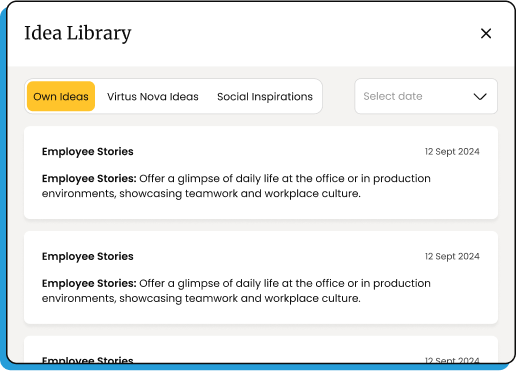This screenshot has height=371, width=516.
Task: Click the first card's description text
Action: 236,186
